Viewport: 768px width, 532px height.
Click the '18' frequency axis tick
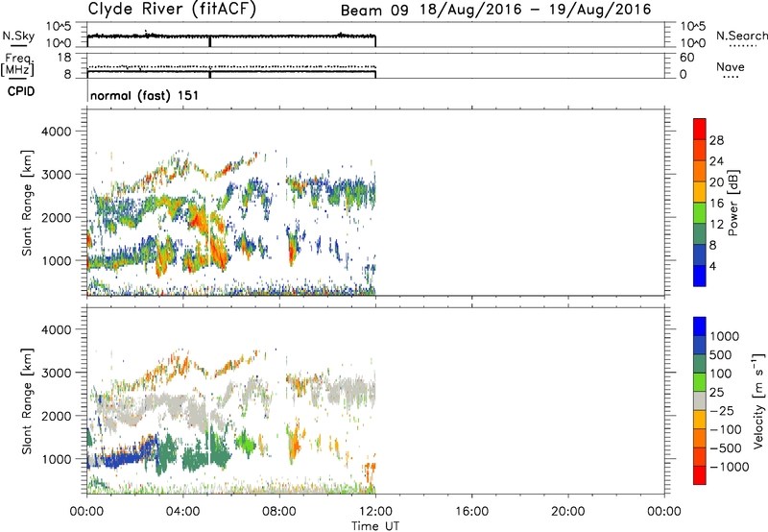(63, 58)
